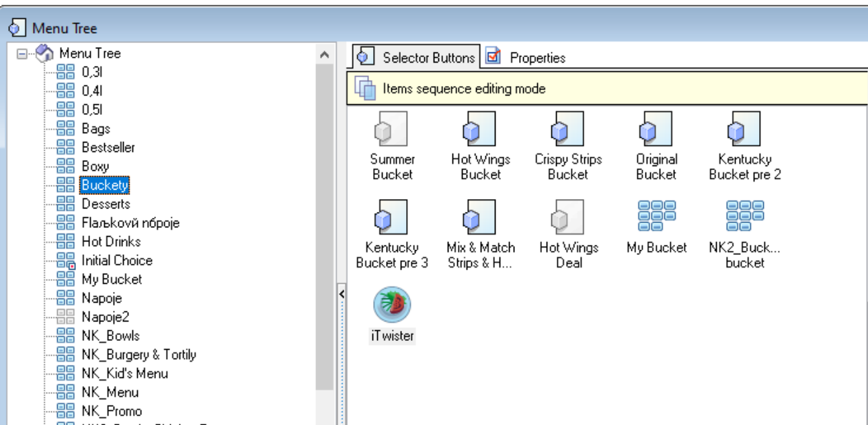
Task: Click the grid icon beside Bags
Action: tap(67, 128)
